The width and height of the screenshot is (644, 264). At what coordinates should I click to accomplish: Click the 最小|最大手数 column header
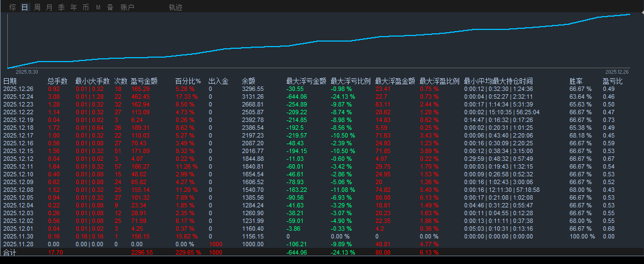click(92, 81)
